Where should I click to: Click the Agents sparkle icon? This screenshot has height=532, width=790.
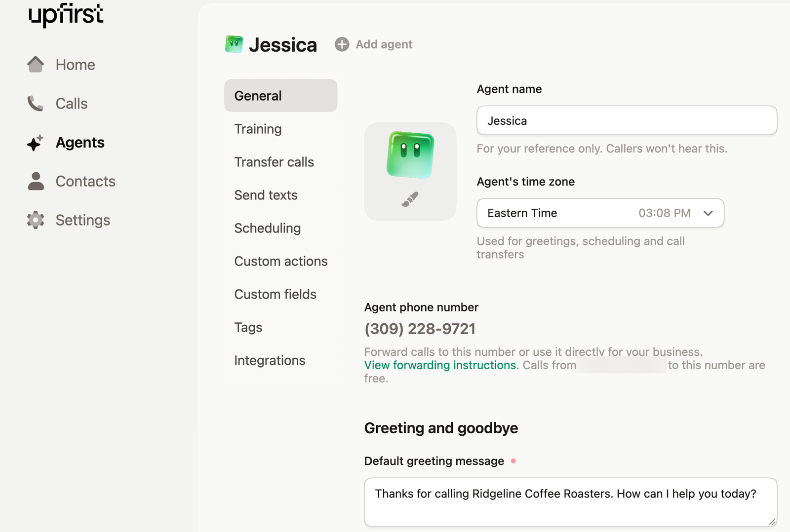tap(35, 143)
